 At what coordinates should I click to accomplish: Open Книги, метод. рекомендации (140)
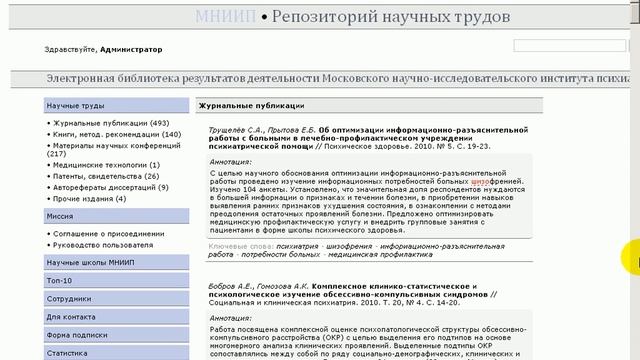tap(117, 134)
